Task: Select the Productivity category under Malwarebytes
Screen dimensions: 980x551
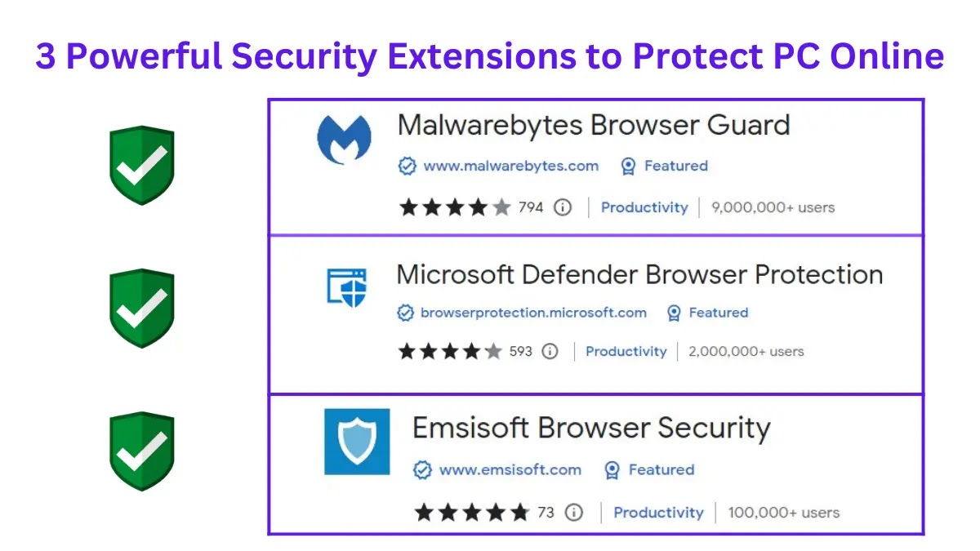Action: point(644,207)
